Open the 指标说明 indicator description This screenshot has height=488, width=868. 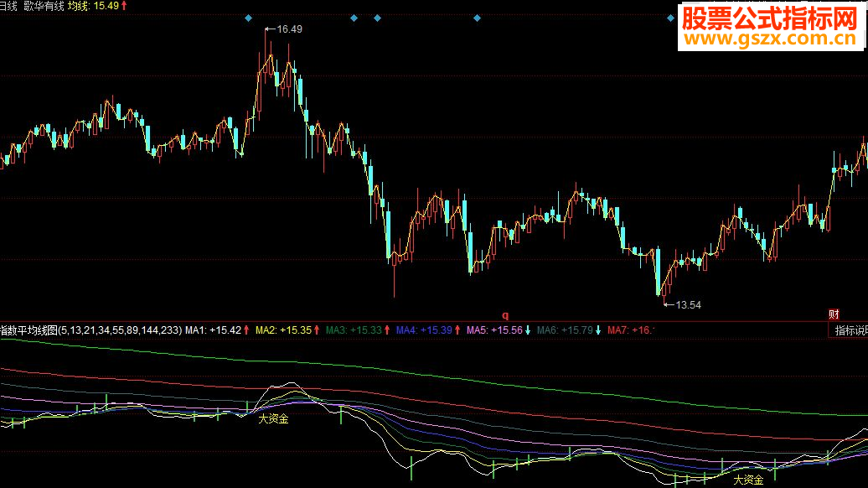coord(850,331)
